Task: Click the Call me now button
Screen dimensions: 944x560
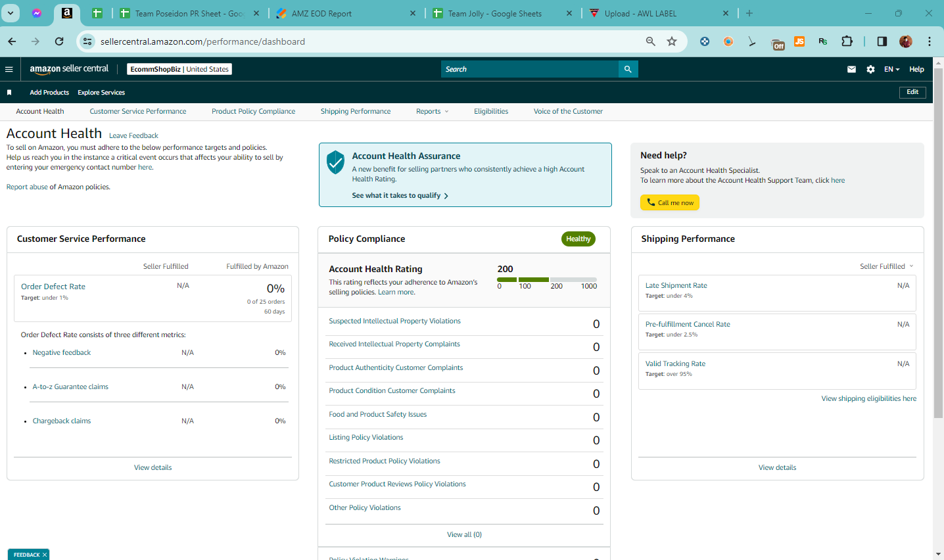Action: [670, 202]
